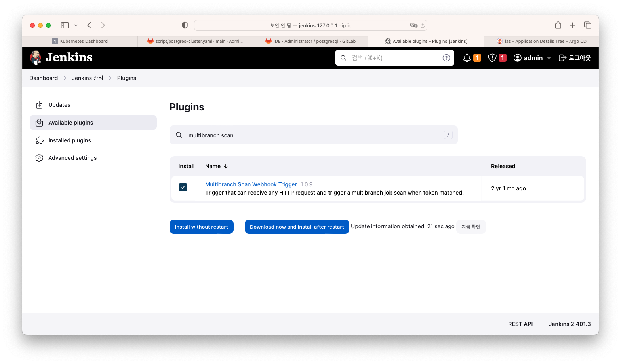Open the Multibranch Scan Webhook Trigger link
The height and width of the screenshot is (364, 621).
251,184
